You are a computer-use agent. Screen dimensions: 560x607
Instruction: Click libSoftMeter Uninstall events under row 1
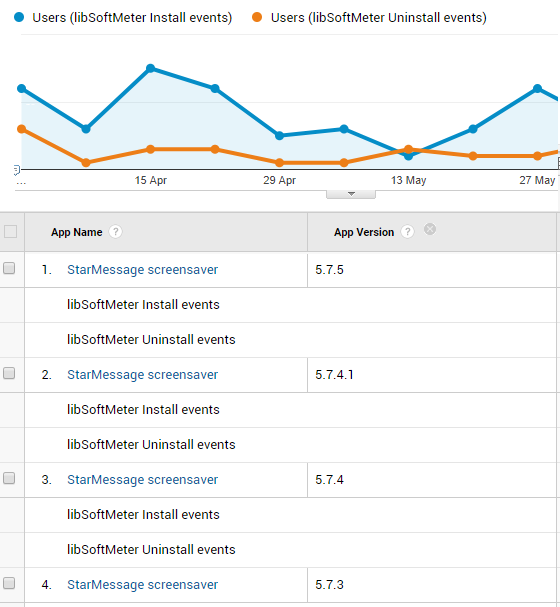point(151,340)
